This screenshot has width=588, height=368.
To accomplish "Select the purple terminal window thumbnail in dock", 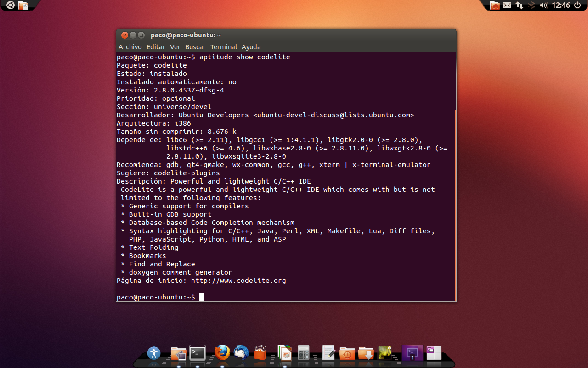I will tap(412, 353).
